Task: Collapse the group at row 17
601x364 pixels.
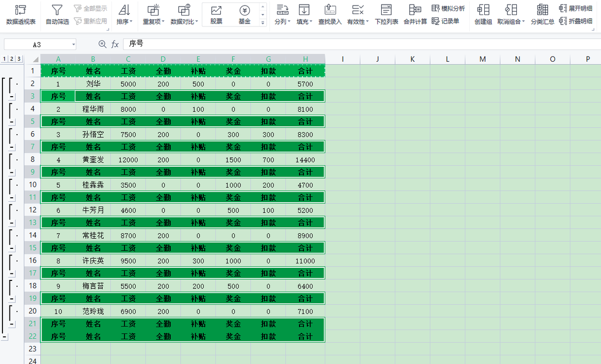Action: pyautogui.click(x=12, y=274)
